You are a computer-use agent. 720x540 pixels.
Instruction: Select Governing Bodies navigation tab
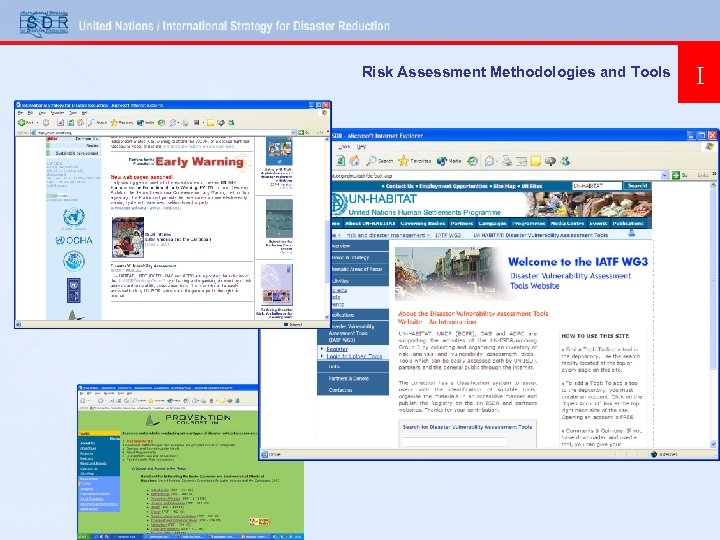click(x=422, y=223)
